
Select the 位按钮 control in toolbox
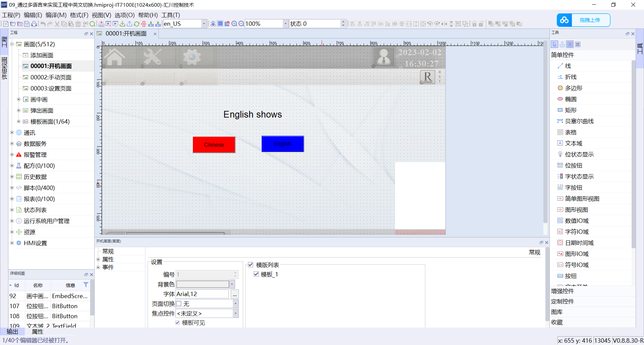tap(574, 165)
